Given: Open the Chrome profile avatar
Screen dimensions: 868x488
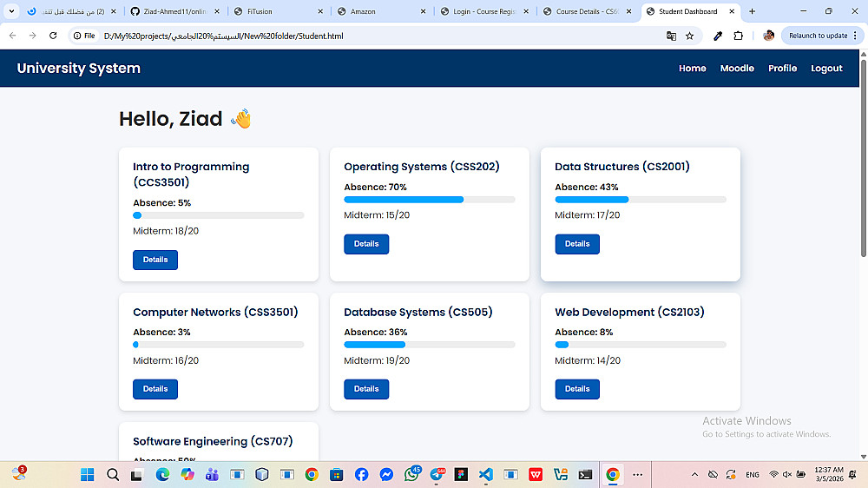Looking at the screenshot, I should pyautogui.click(x=768, y=36).
